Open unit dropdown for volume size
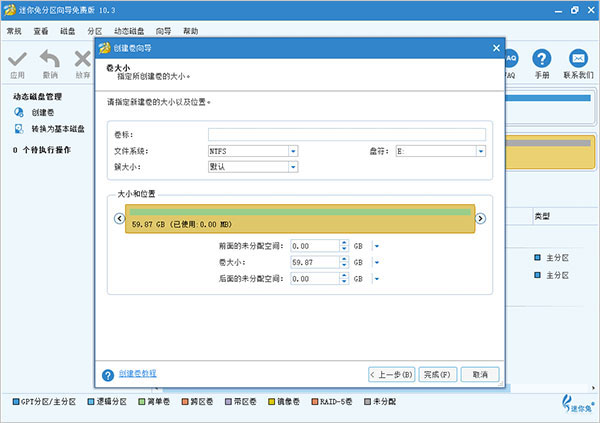Screen dimensions: 600x423 (377, 262)
